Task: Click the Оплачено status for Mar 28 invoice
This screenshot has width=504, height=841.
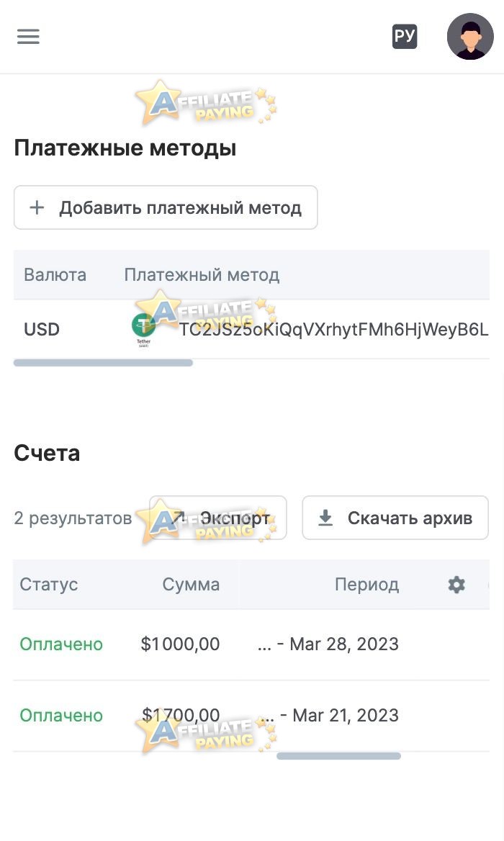Action: coord(61,644)
